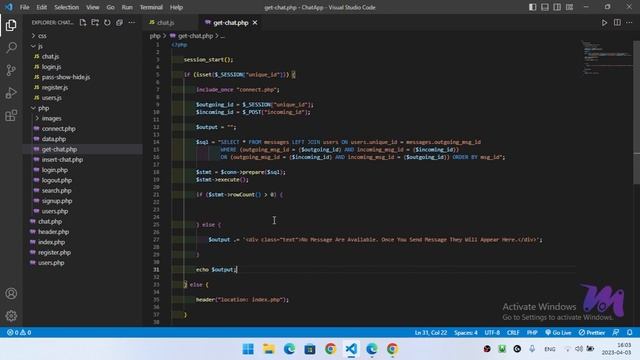Open Source Control view
The width and height of the screenshot is (640, 360).
pyautogui.click(x=11, y=70)
